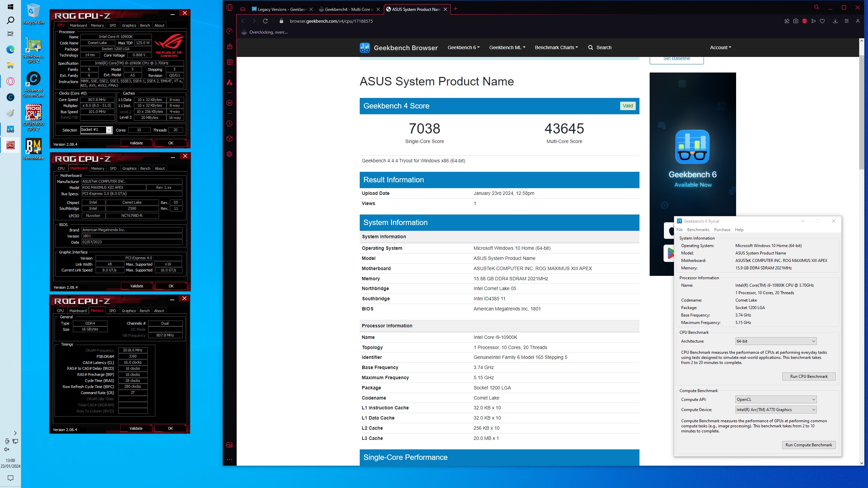This screenshot has height=488, width=868.
Task: Open BenchMate desktop icon
Action: pos(34,149)
